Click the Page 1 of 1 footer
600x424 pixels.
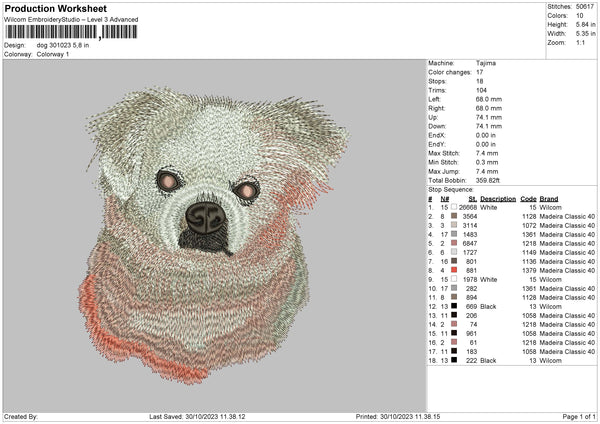coord(572,416)
